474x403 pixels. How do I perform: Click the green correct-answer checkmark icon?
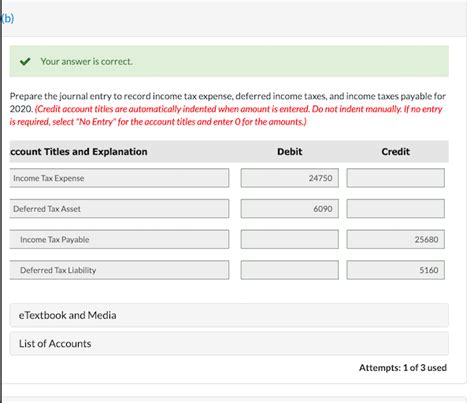click(25, 61)
